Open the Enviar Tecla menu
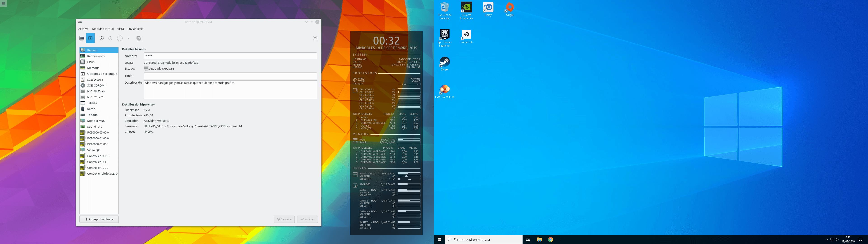Screen dimensions: 868x244 [x=135, y=29]
